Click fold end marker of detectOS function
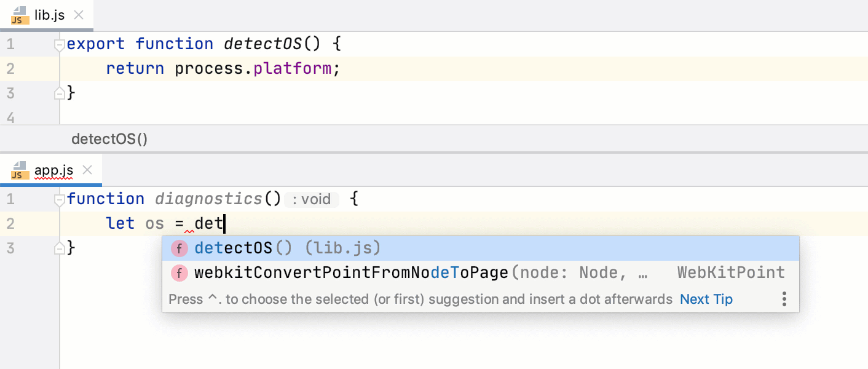 tap(59, 93)
